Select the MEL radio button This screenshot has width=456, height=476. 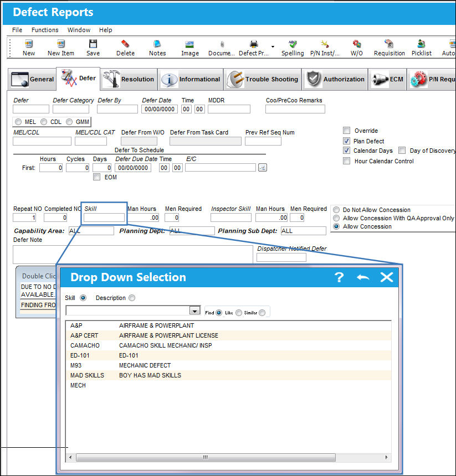18,122
